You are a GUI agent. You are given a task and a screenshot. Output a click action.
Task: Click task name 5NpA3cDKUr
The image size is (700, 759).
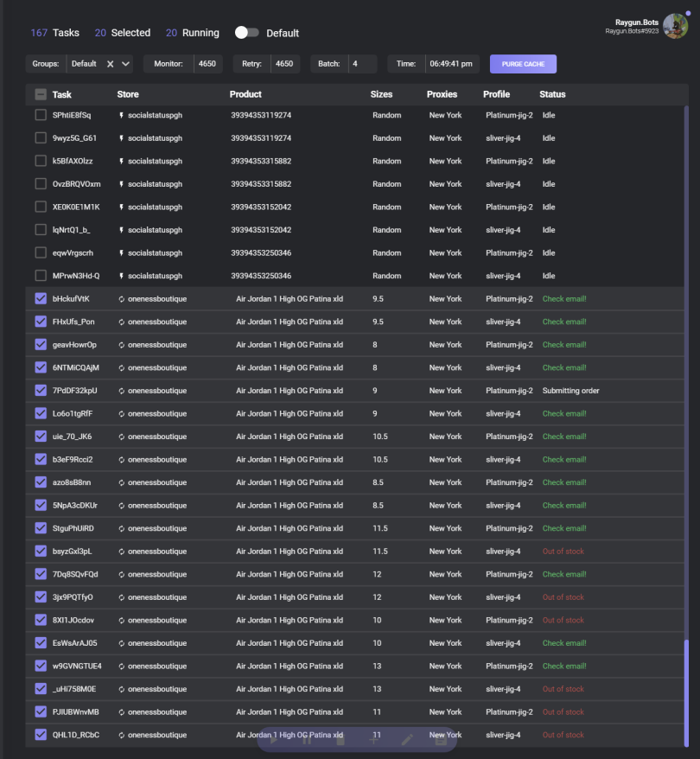click(75, 506)
